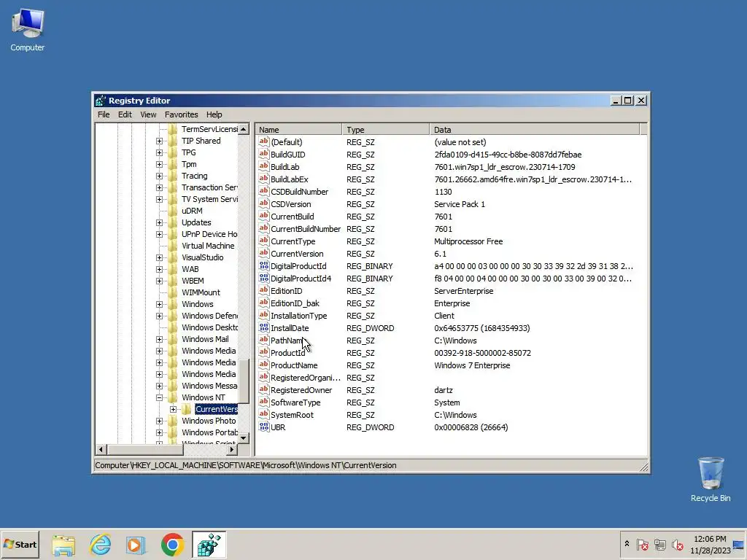Screen dimensions: 747x560
Task: Click the CSDVersion string value icon
Action: click(x=263, y=204)
